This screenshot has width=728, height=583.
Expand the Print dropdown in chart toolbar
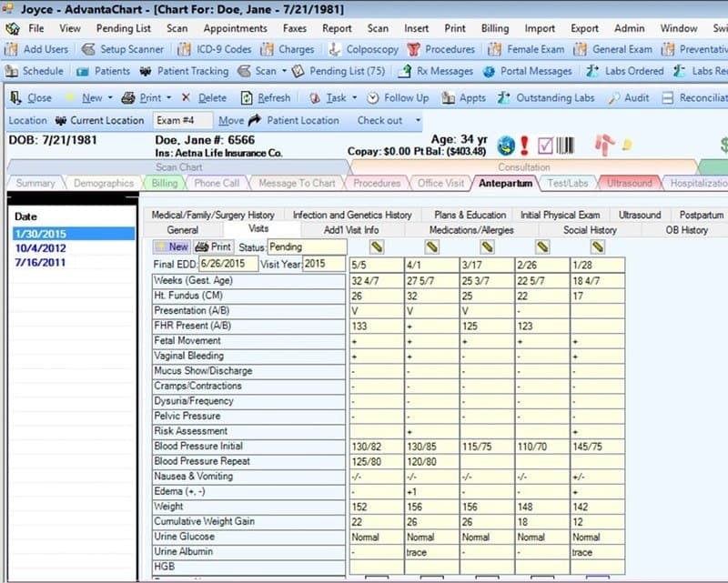pos(169,97)
